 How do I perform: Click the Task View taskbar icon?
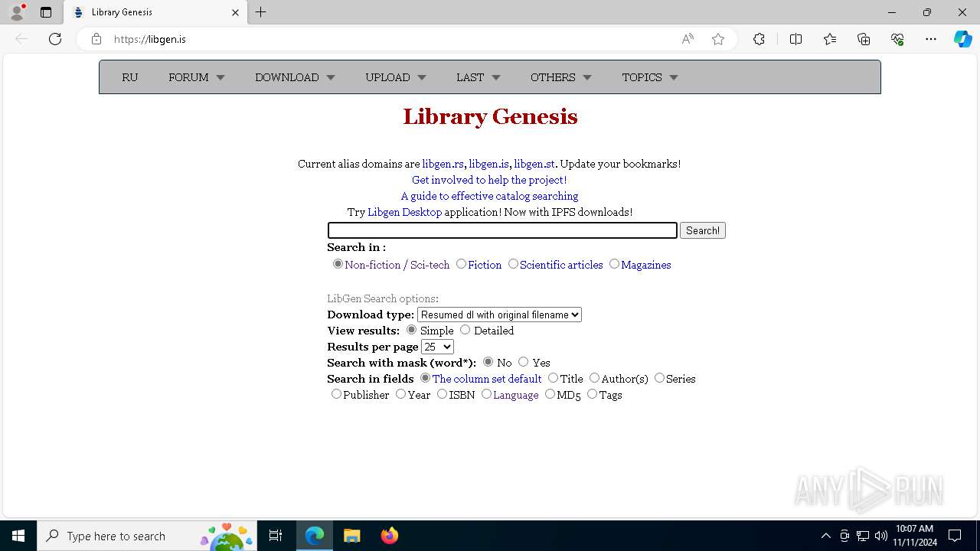[x=276, y=536]
